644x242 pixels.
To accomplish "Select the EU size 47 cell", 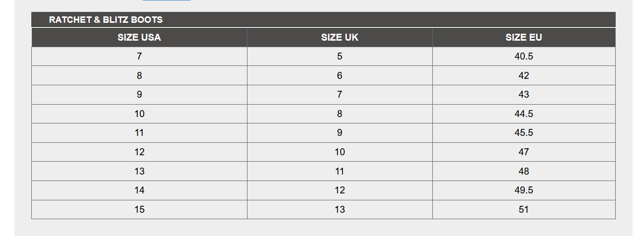I will (524, 152).
